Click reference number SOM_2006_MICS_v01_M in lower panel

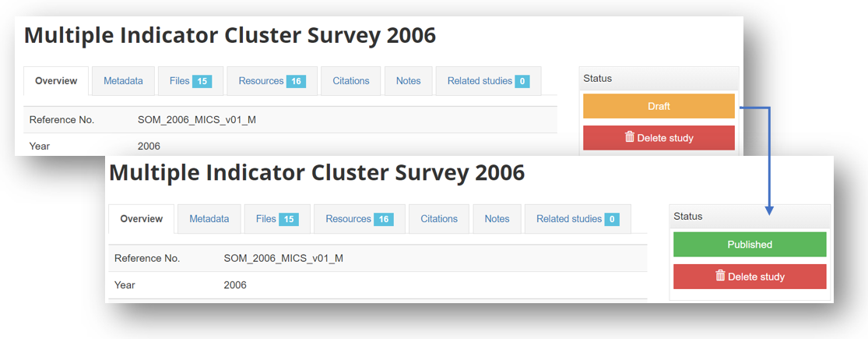click(283, 258)
